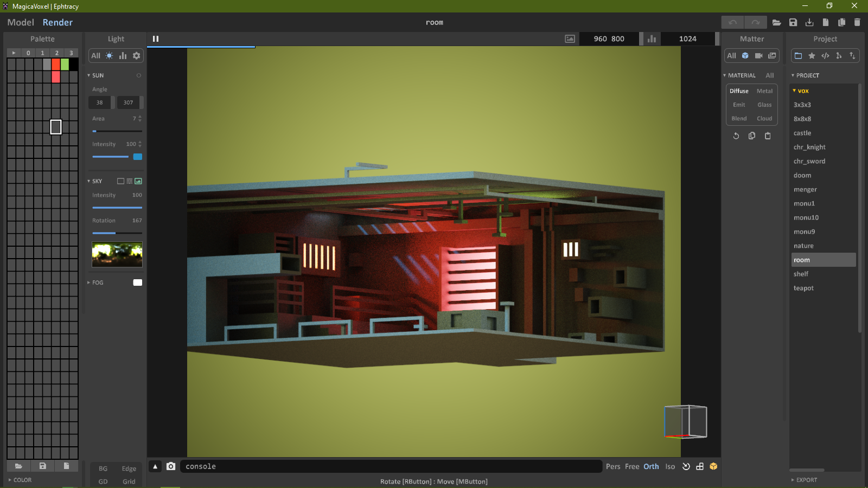Select the uniform sky rectangle mode
868x488 pixels.
click(120, 181)
